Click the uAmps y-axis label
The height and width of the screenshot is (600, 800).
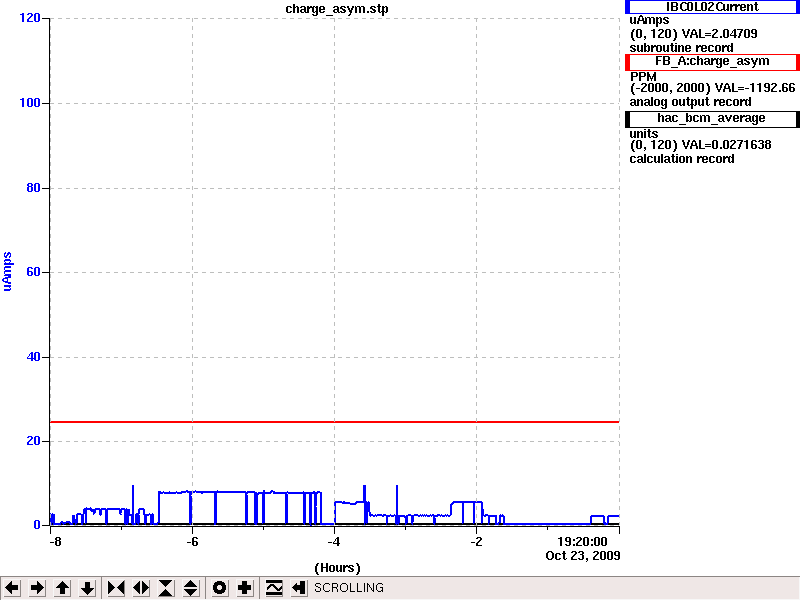7,271
